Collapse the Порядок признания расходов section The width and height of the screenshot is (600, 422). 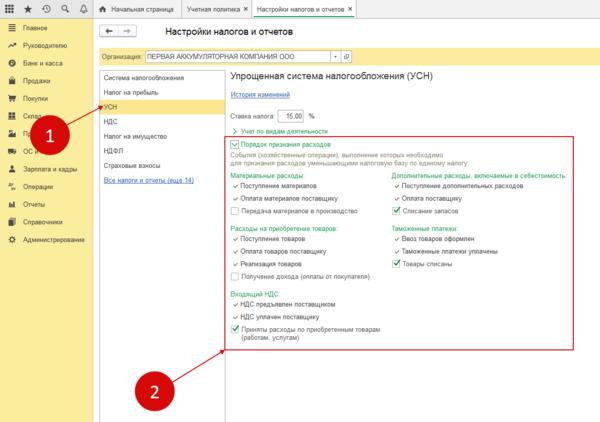(x=235, y=146)
